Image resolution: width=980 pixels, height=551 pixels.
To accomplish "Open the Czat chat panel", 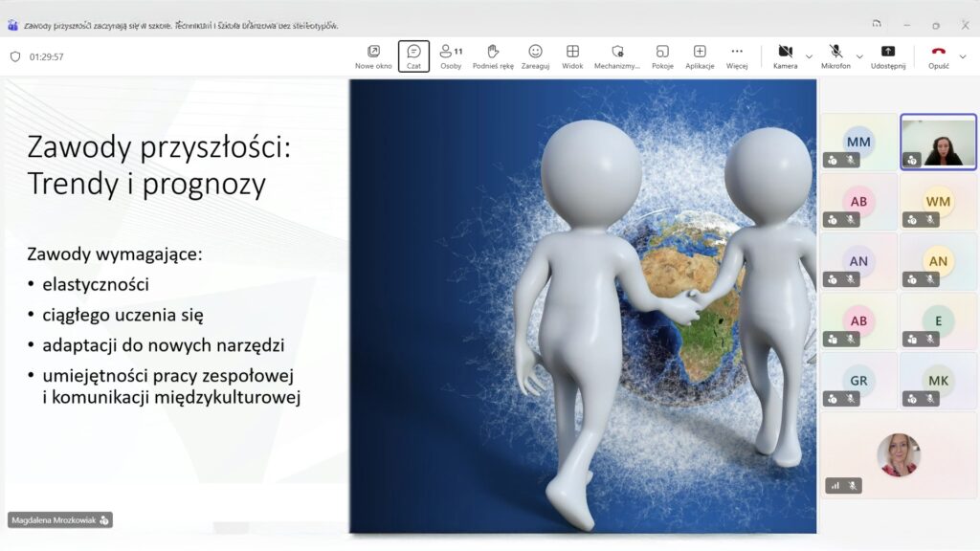I will pyautogui.click(x=413, y=56).
